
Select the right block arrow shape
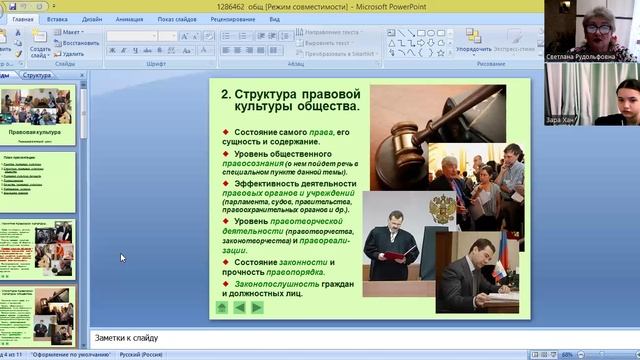[x=421, y=43]
